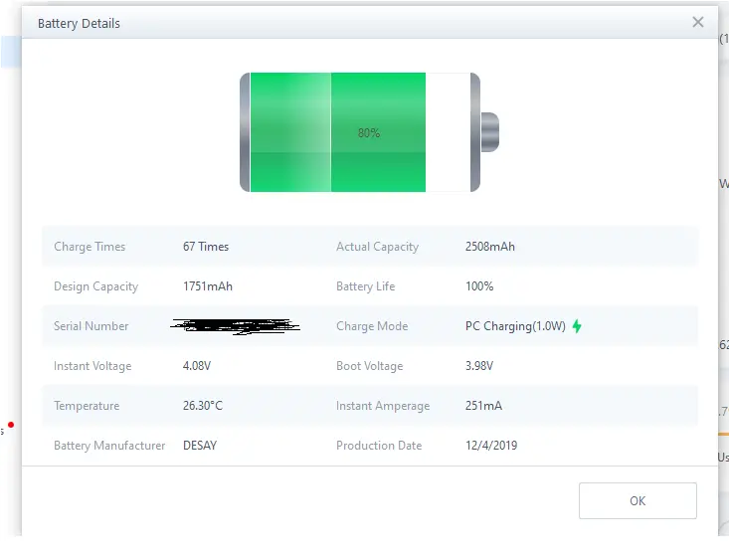Screen dimensions: 729x560
Task: Click the Charge Times label
Action: point(90,247)
